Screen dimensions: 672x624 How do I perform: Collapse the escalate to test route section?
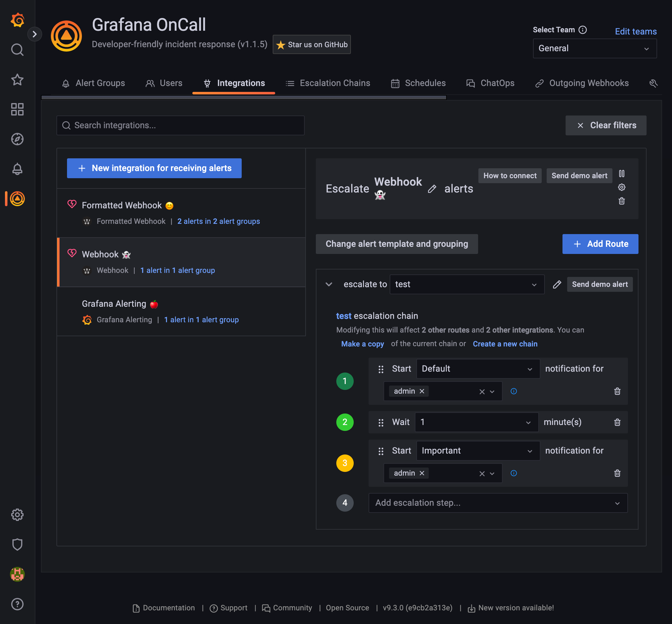click(x=329, y=284)
